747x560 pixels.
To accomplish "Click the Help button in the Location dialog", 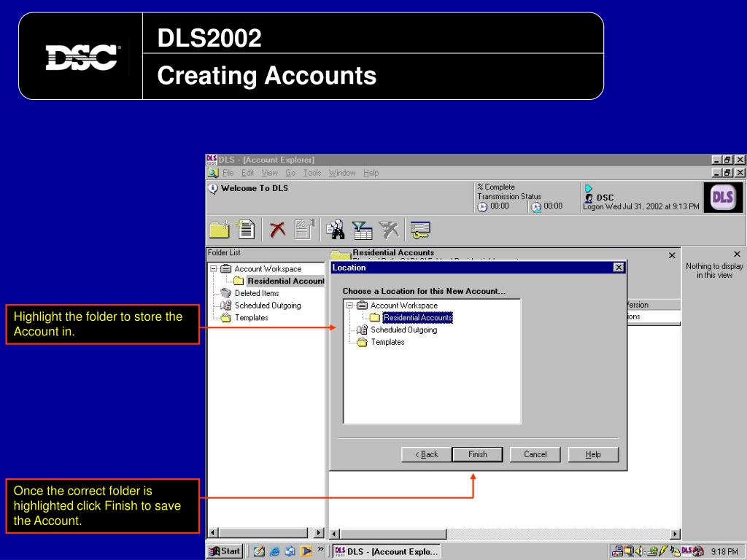I will pos(593,454).
